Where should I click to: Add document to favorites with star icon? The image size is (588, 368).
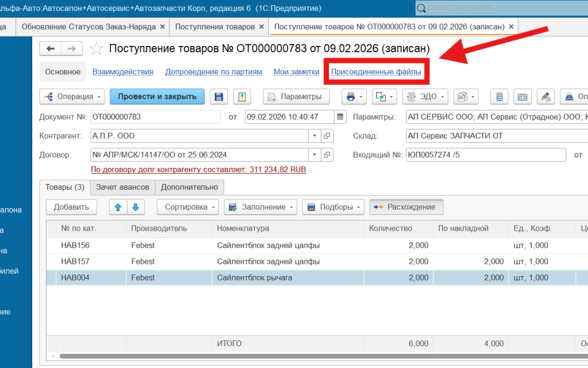pyautogui.click(x=96, y=49)
